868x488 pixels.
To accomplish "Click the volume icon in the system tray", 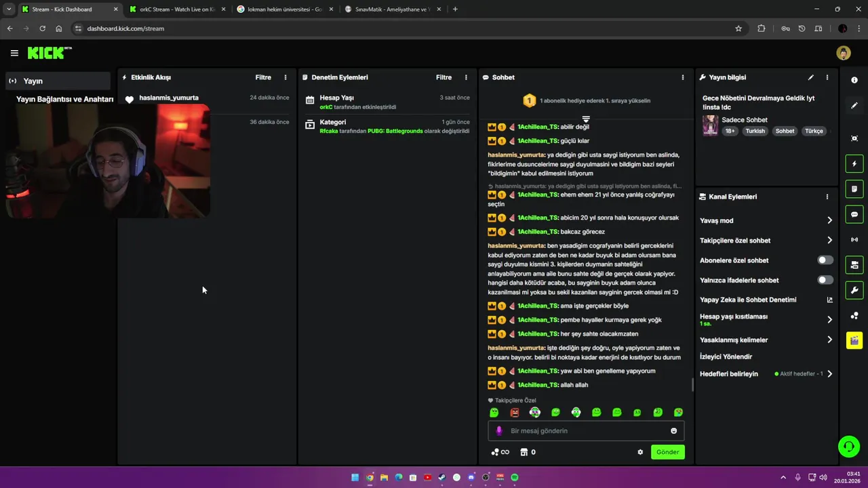I will 823,477.
